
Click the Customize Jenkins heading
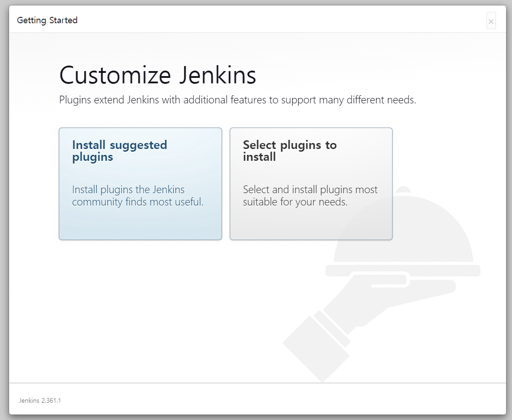click(158, 75)
